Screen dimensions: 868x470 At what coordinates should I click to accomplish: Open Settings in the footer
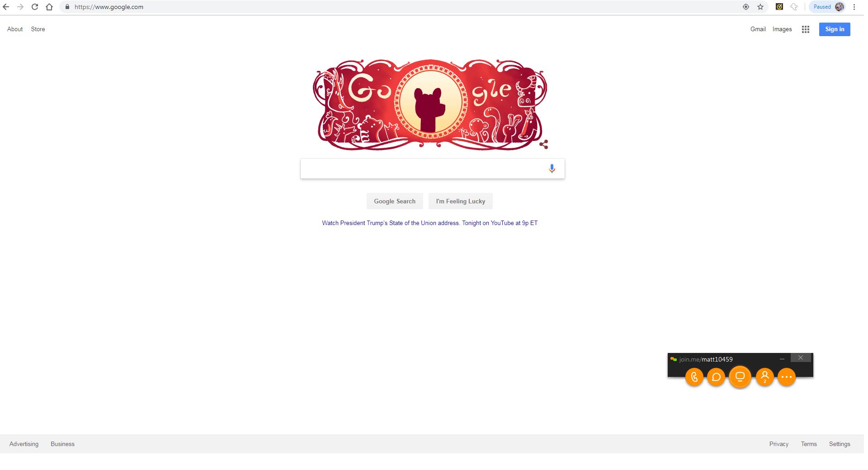pyautogui.click(x=840, y=444)
